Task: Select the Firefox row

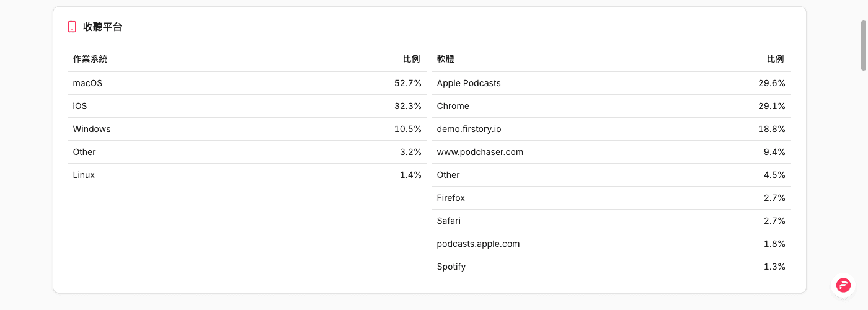Action: (611, 198)
